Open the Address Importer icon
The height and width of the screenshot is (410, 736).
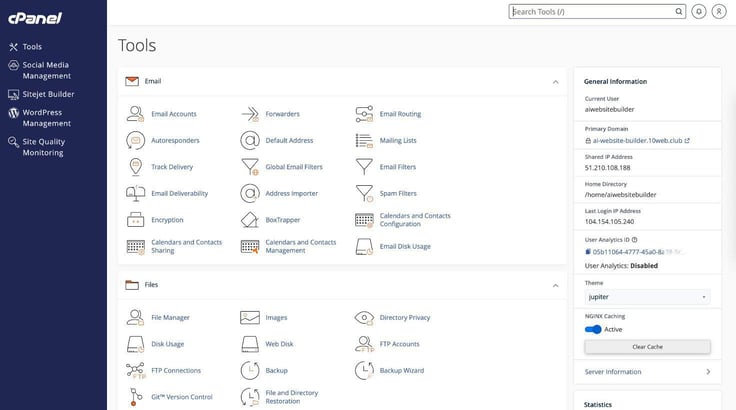pos(250,193)
